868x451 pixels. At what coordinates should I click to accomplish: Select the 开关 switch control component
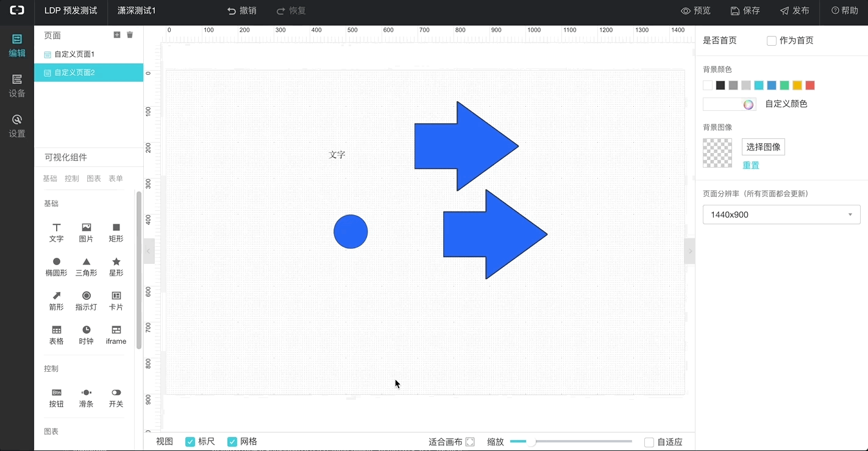[x=116, y=393]
